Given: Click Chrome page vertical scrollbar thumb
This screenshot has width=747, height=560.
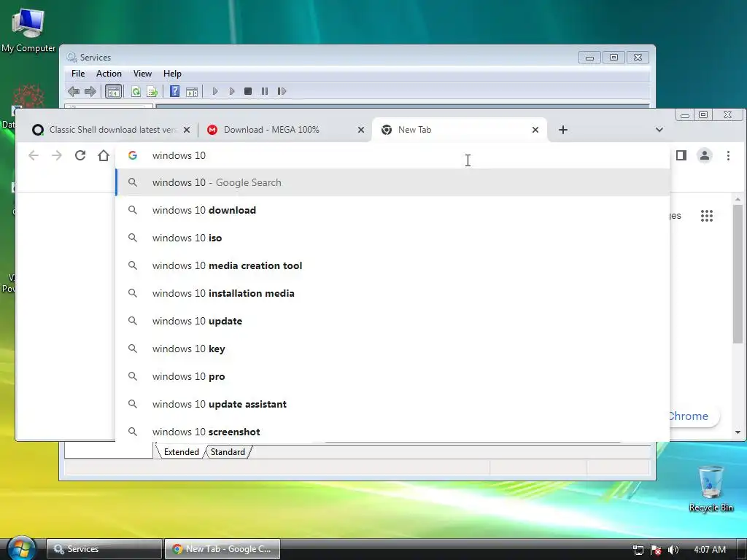Looking at the screenshot, I should click(738, 274).
